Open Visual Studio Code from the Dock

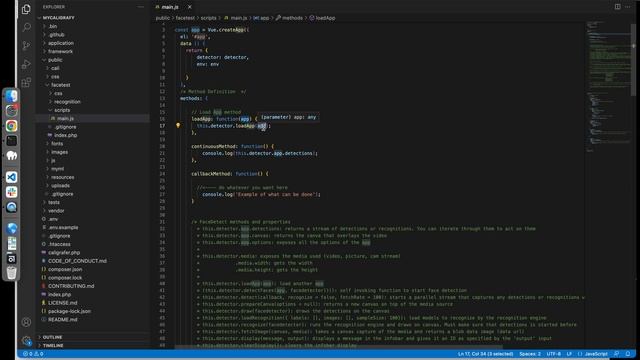(x=11, y=177)
